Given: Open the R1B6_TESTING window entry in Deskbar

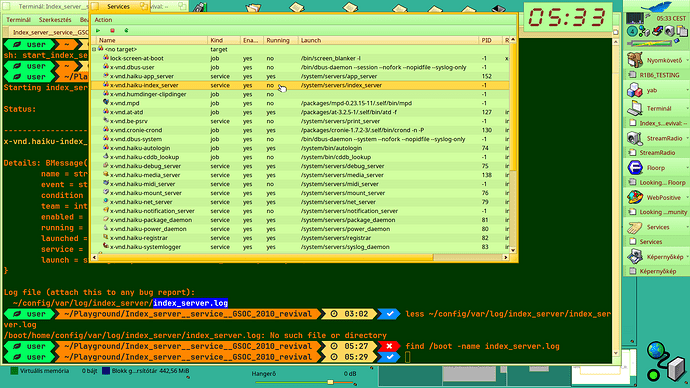Looking at the screenshot, I should [x=656, y=75].
